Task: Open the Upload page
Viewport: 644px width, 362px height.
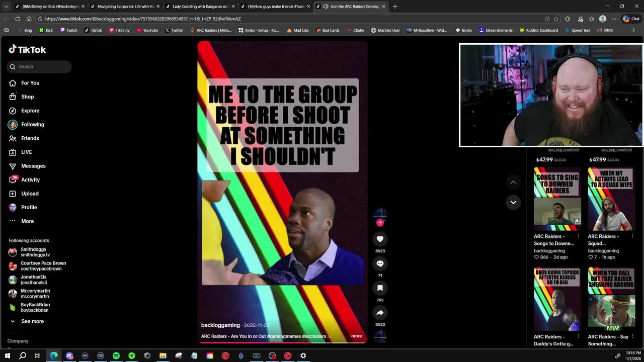Action: click(30, 194)
